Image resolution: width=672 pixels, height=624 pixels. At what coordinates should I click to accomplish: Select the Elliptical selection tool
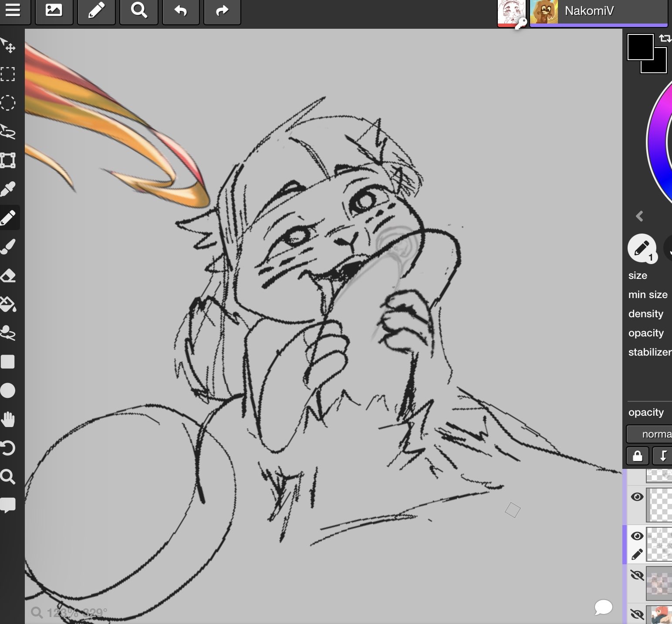pyautogui.click(x=8, y=103)
